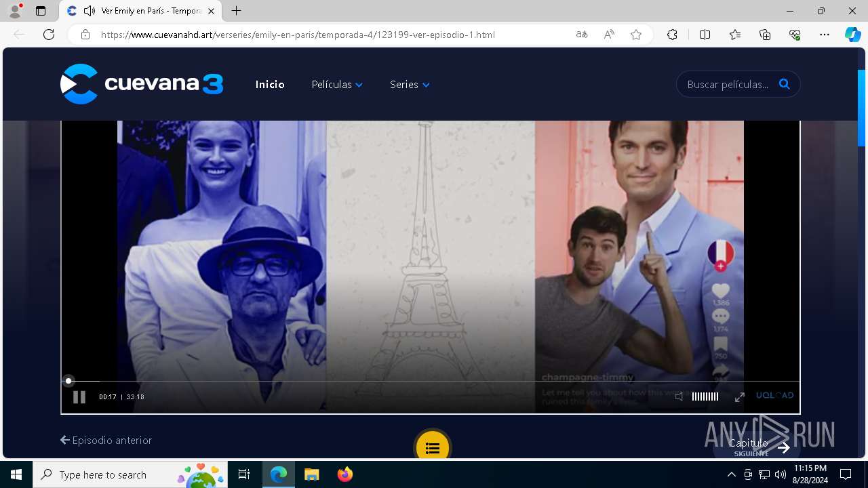Open the browser profile icon
Screen dimensions: 868x488
click(15, 11)
